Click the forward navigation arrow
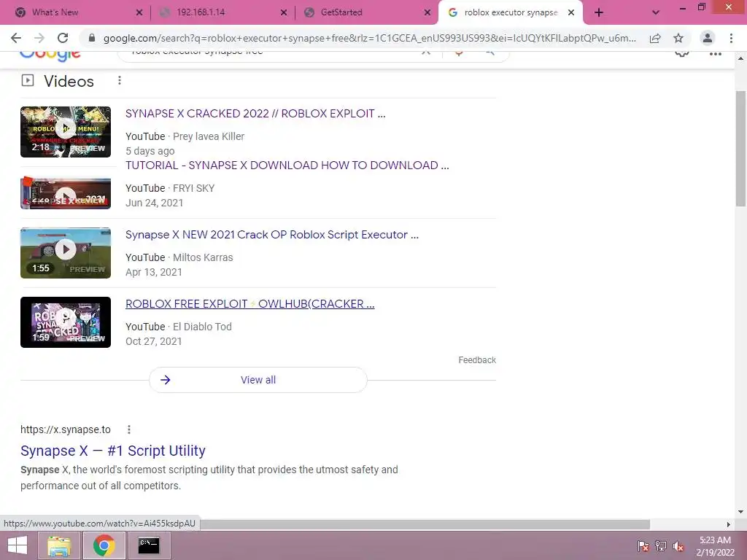 tap(39, 38)
